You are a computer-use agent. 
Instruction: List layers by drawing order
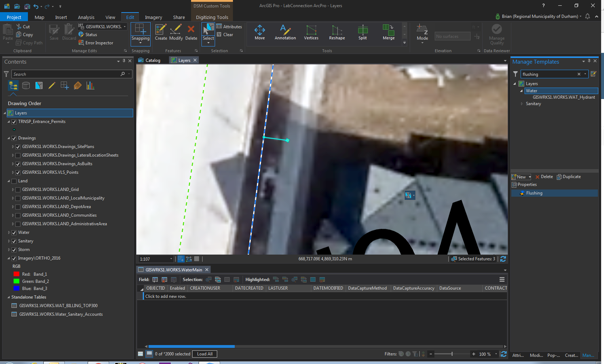point(13,85)
